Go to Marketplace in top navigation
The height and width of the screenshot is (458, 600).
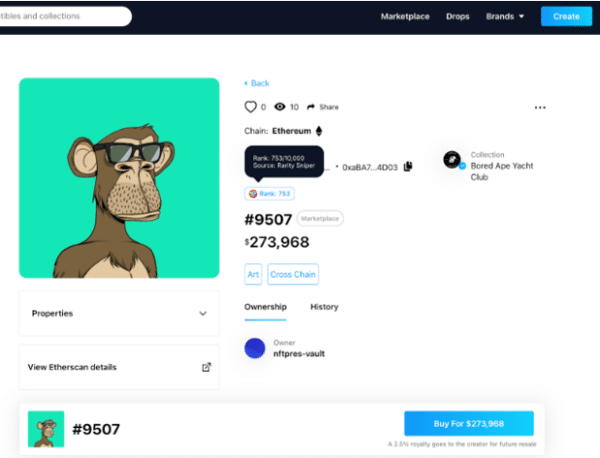coord(405,16)
